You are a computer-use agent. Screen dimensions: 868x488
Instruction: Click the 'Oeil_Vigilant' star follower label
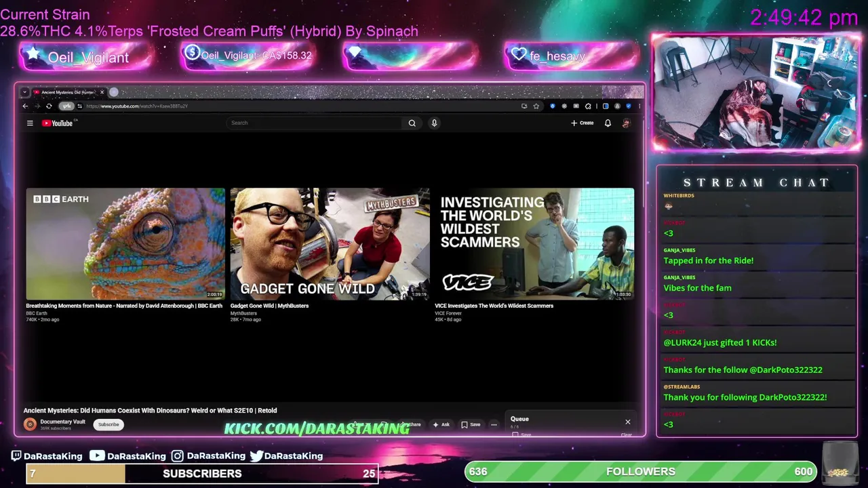pos(87,58)
